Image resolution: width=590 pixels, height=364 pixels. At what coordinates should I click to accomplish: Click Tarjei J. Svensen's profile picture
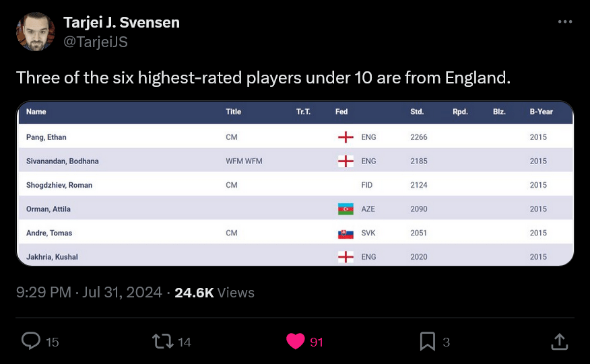click(36, 32)
